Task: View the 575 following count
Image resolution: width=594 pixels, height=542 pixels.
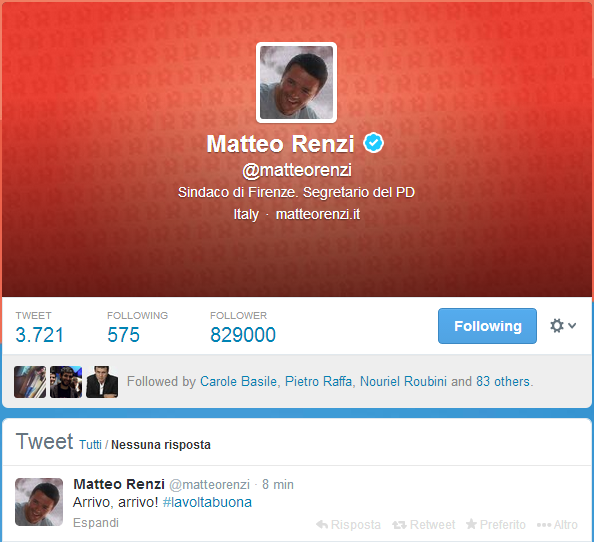Action: [x=123, y=335]
